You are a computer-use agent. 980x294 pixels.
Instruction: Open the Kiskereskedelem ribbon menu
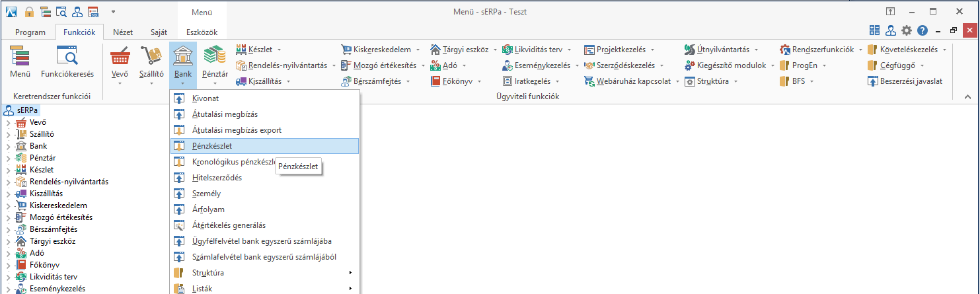coord(381,50)
